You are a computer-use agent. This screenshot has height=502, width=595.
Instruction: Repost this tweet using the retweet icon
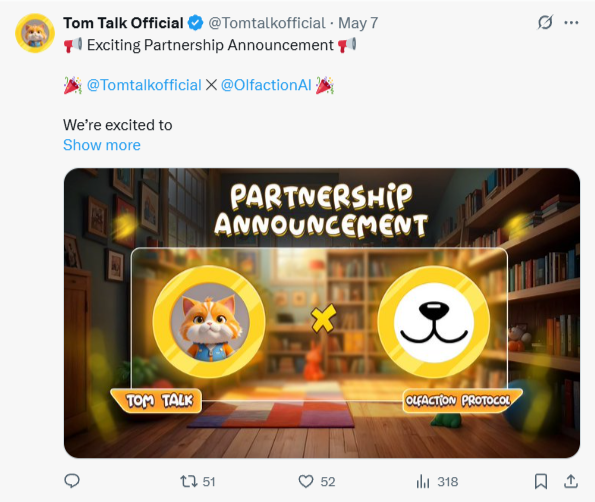189,482
